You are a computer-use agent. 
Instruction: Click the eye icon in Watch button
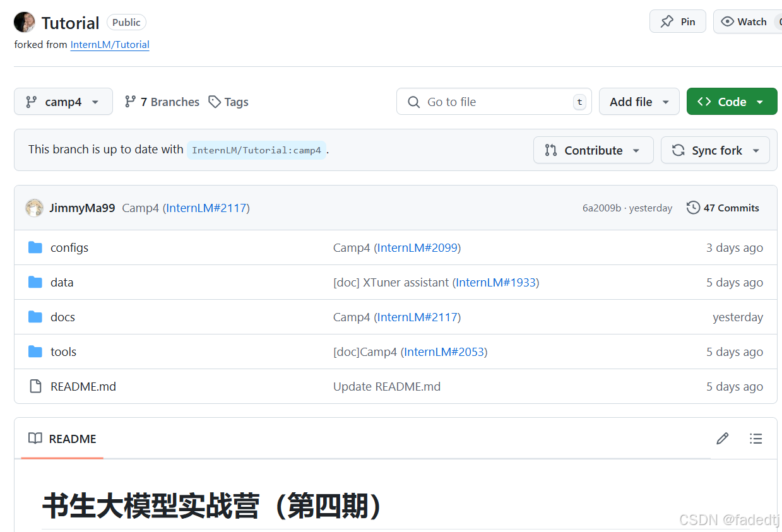pyautogui.click(x=727, y=21)
